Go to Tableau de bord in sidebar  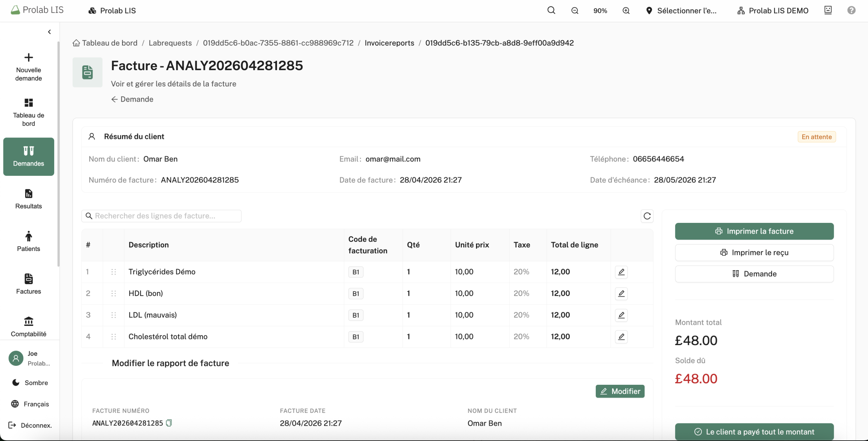pyautogui.click(x=28, y=112)
